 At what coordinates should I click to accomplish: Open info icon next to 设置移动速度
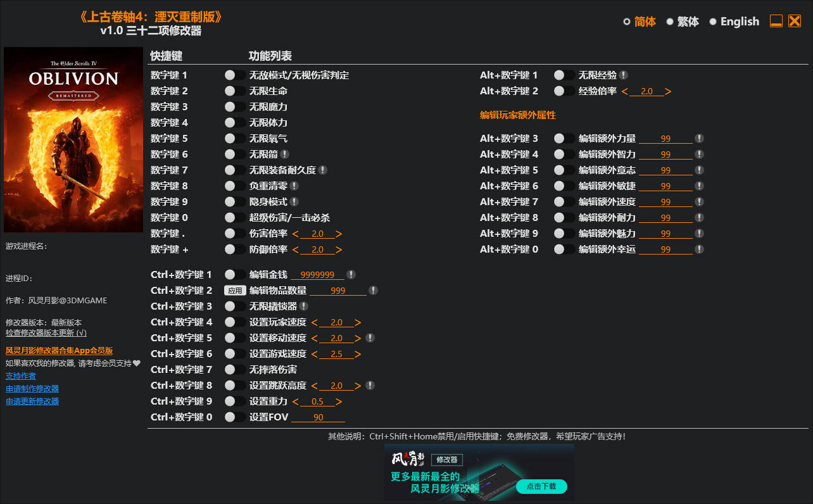click(x=370, y=337)
